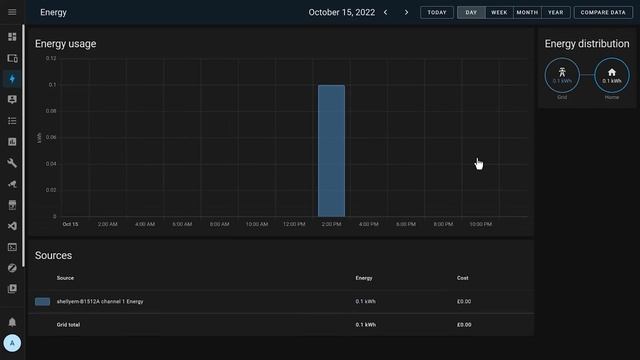Open the devices icon in sidebar
Image resolution: width=640 pixels, height=360 pixels.
coord(12,58)
